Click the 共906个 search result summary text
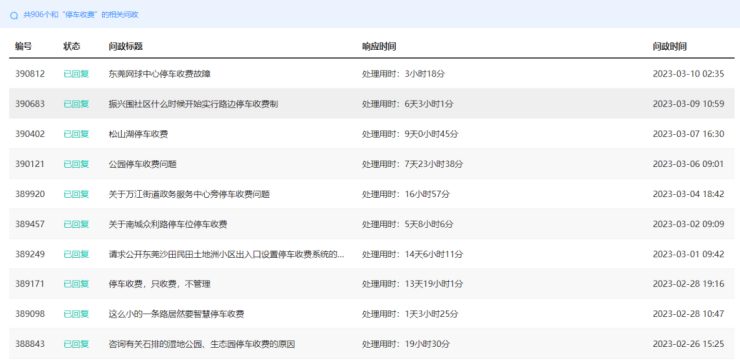 81,15
